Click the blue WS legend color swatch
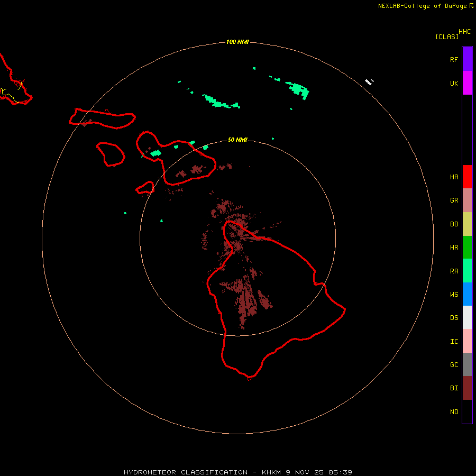 pos(467,294)
